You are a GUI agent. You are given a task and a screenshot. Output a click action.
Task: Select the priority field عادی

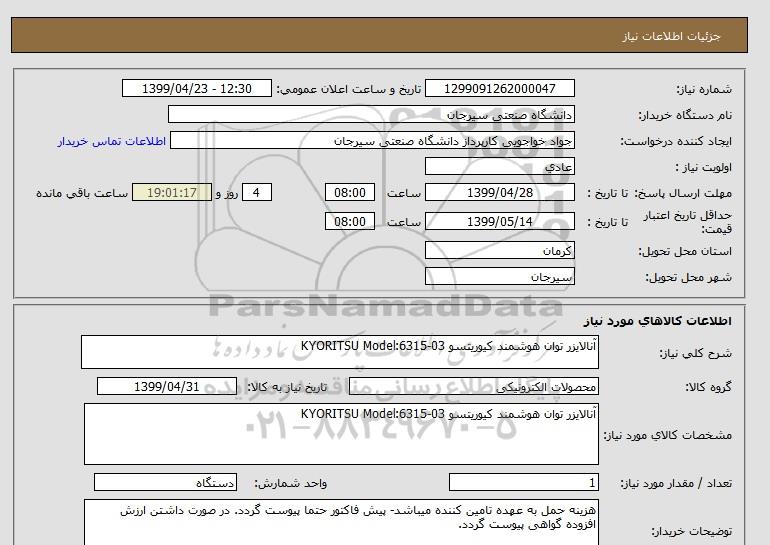click(x=499, y=166)
